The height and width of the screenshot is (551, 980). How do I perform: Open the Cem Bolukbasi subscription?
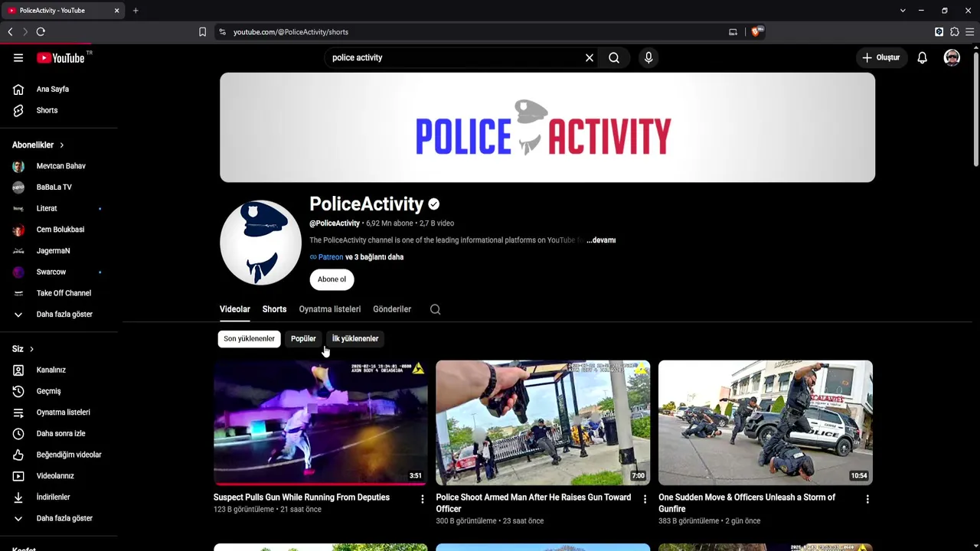coord(59,230)
